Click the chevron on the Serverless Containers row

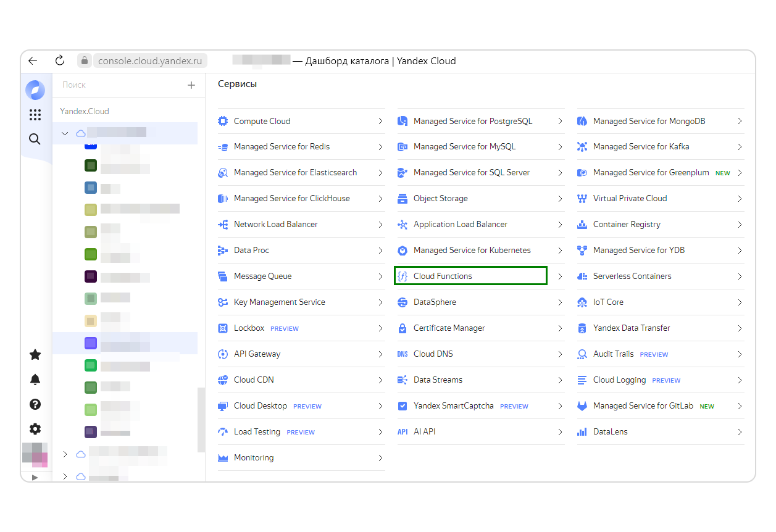740,276
